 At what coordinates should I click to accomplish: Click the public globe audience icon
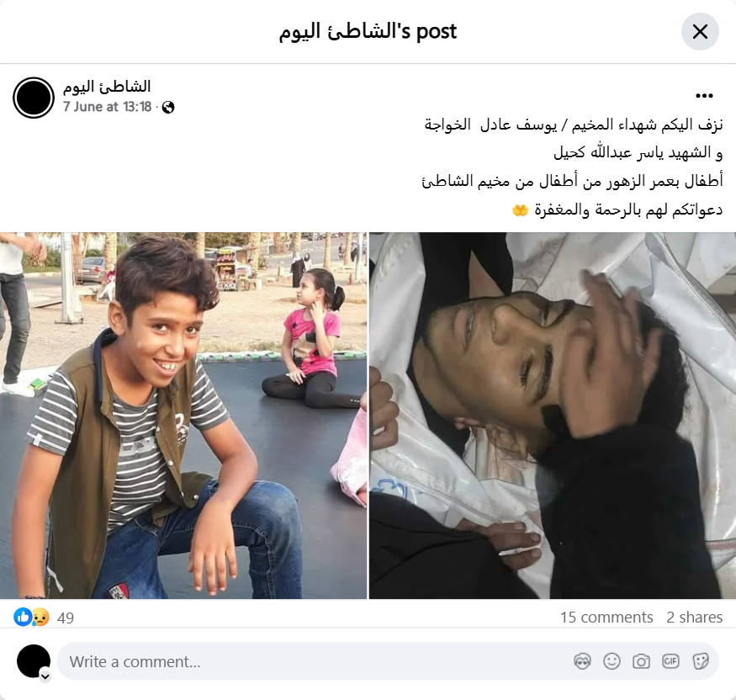168,108
